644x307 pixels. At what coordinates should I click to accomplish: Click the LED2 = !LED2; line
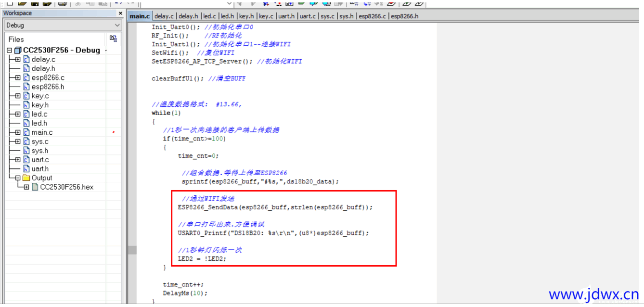point(202,259)
